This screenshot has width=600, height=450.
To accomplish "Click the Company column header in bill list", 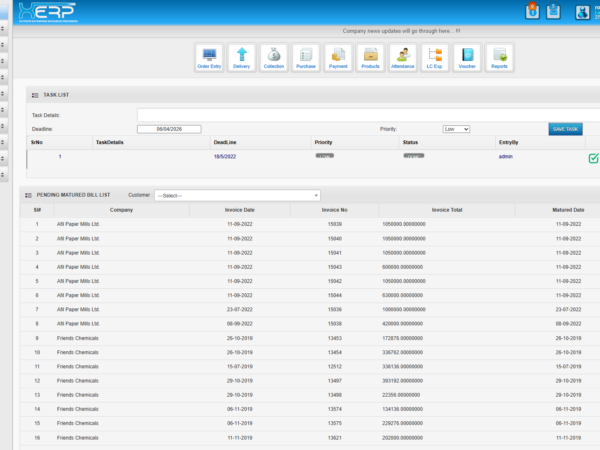I will [x=121, y=210].
